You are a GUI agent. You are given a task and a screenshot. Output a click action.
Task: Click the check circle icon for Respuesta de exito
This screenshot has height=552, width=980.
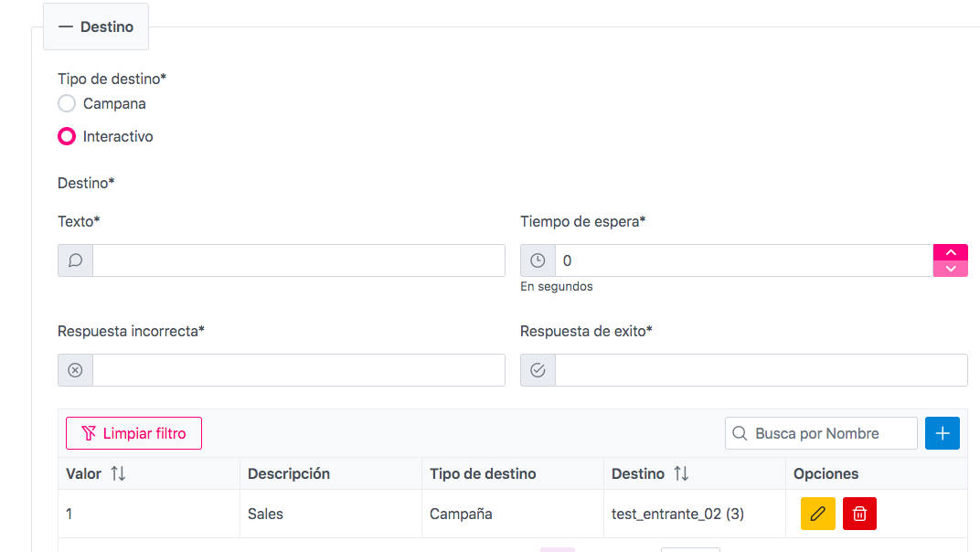coord(538,370)
